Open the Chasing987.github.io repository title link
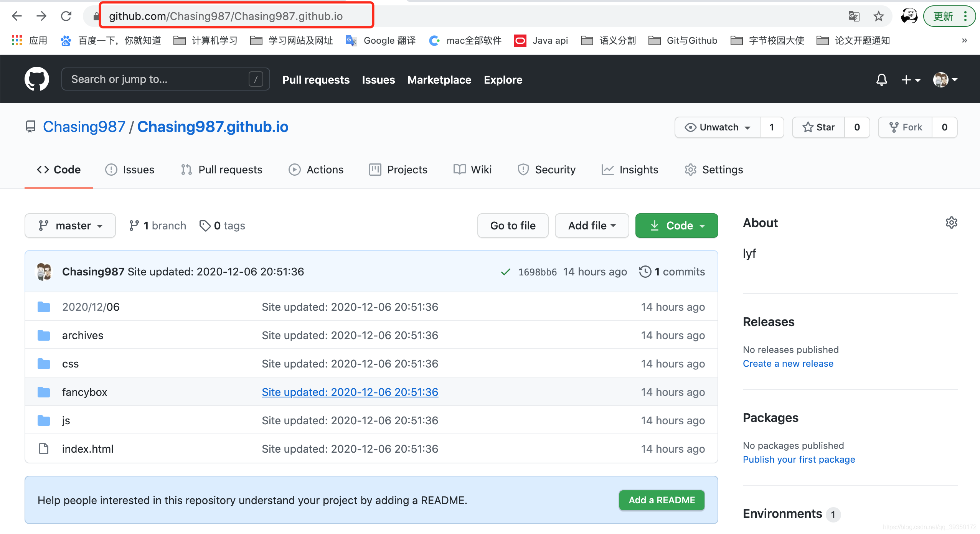The image size is (980, 534). point(213,127)
